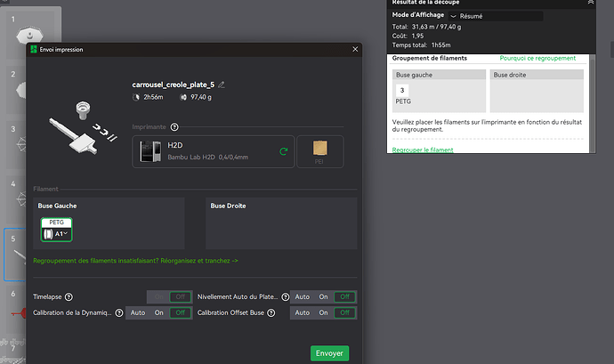Click the Groupement de filaments panel scrollbar
The image size is (614, 364).
pos(593,103)
